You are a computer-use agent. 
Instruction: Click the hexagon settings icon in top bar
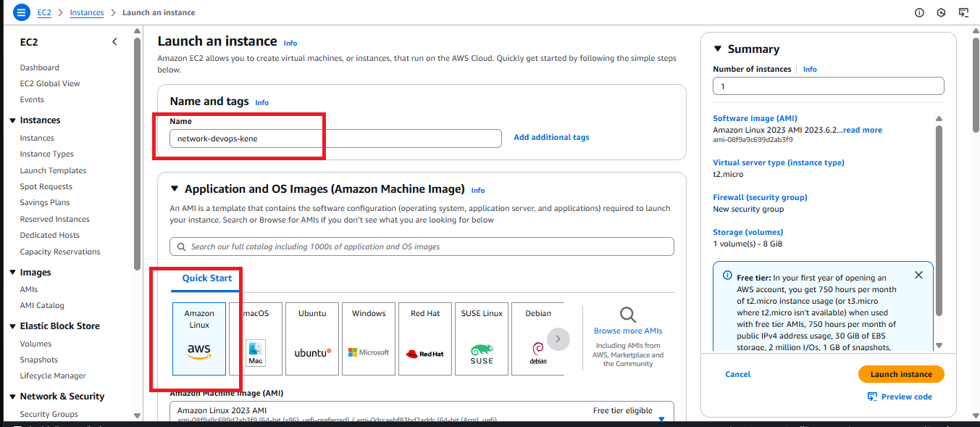(x=941, y=12)
